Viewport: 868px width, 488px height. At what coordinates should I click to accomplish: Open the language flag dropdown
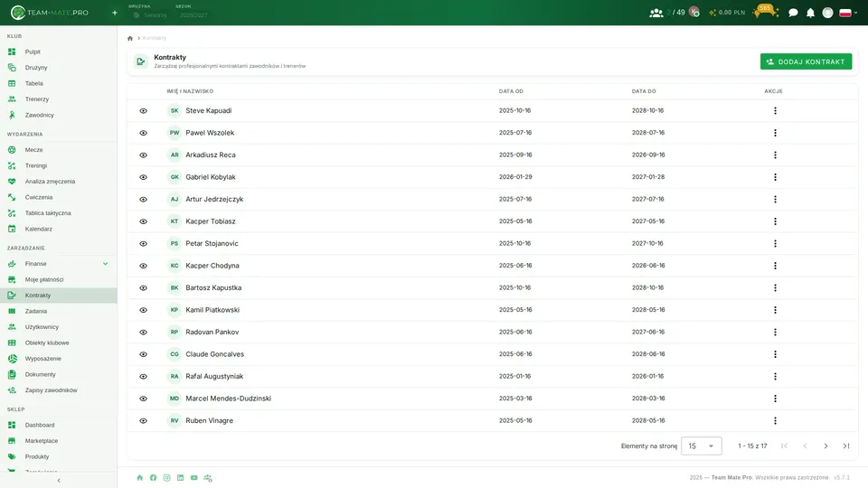pyautogui.click(x=848, y=13)
